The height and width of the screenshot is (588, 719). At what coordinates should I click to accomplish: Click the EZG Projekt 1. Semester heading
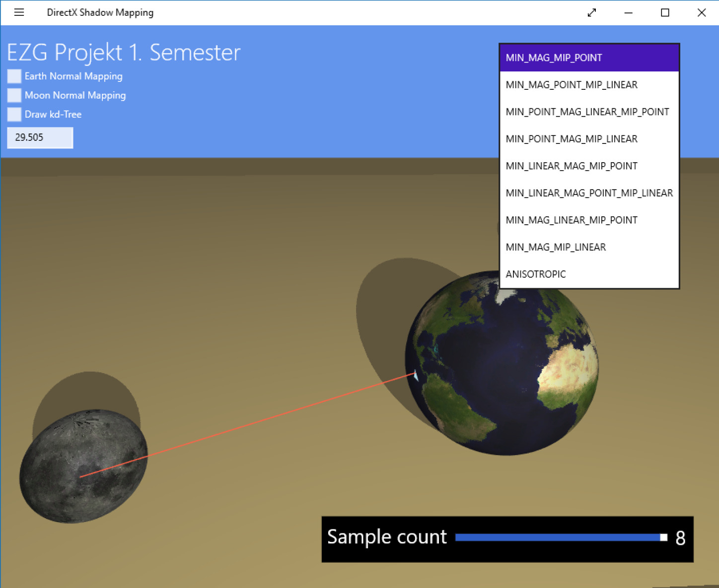point(124,53)
